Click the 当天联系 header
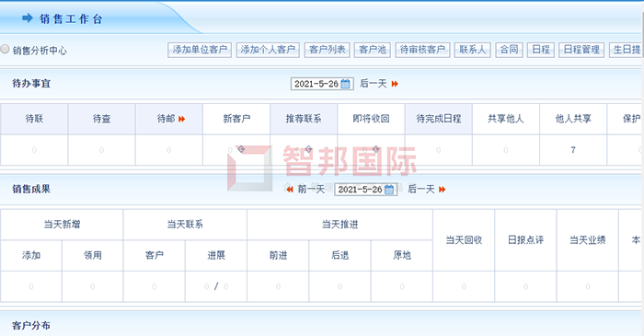The image size is (644, 336). coord(185,225)
